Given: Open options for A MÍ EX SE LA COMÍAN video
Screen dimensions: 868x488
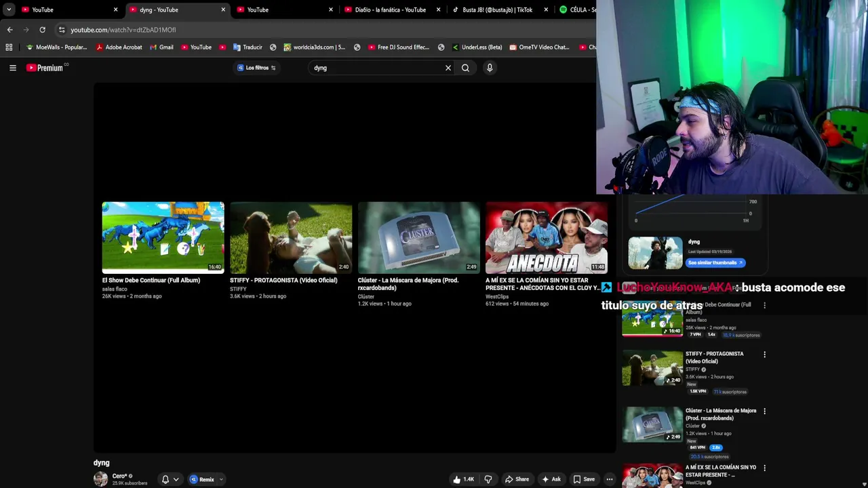Looking at the screenshot, I should (x=764, y=468).
